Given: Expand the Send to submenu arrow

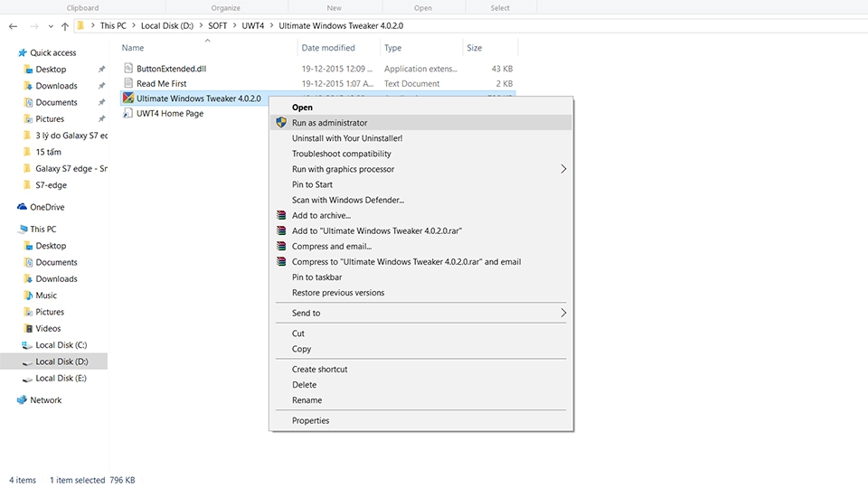Looking at the screenshot, I should 563,313.
